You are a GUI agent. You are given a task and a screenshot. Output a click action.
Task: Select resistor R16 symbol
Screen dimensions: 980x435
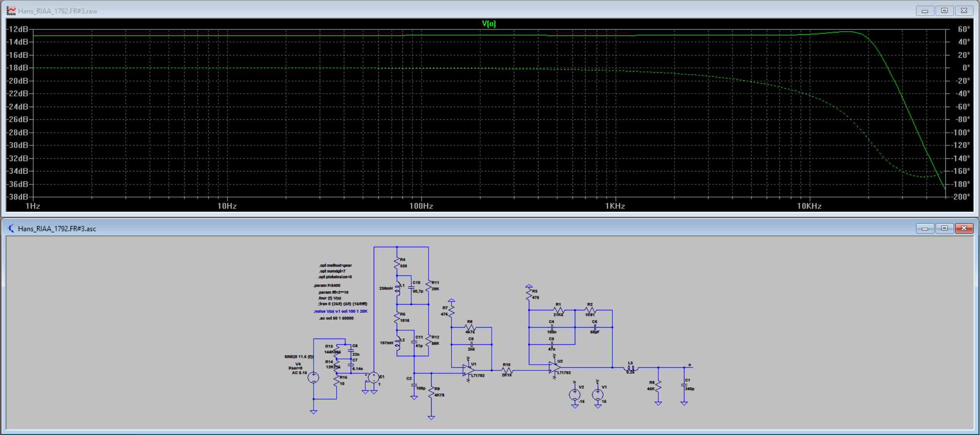(337, 380)
